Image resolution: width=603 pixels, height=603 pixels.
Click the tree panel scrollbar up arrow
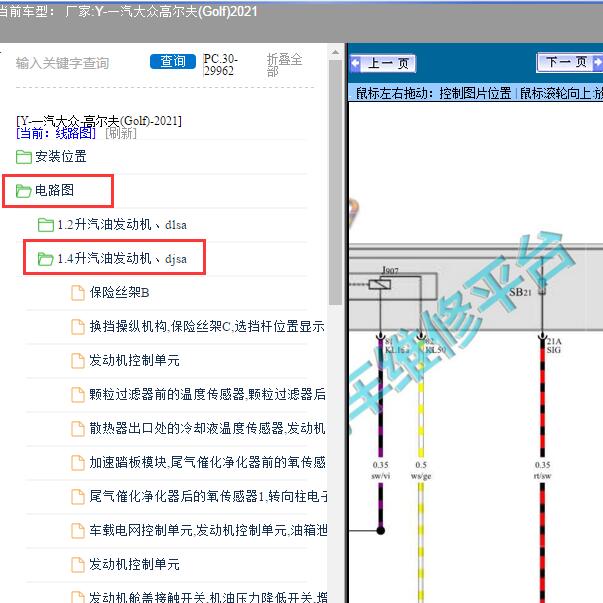[x=335, y=52]
